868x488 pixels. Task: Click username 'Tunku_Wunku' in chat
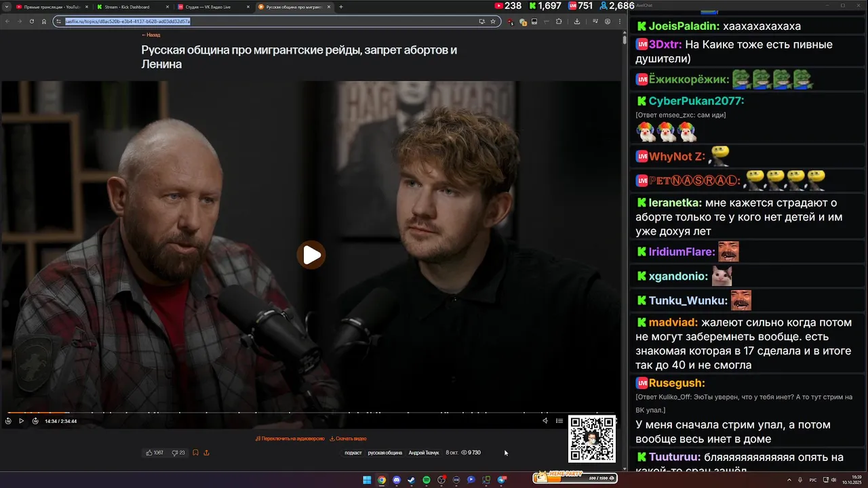coord(688,301)
